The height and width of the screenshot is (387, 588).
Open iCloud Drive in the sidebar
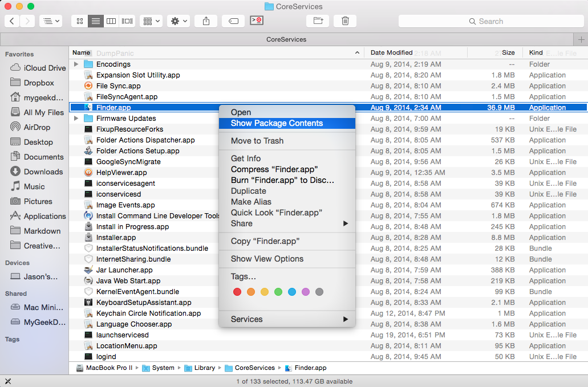(38, 68)
